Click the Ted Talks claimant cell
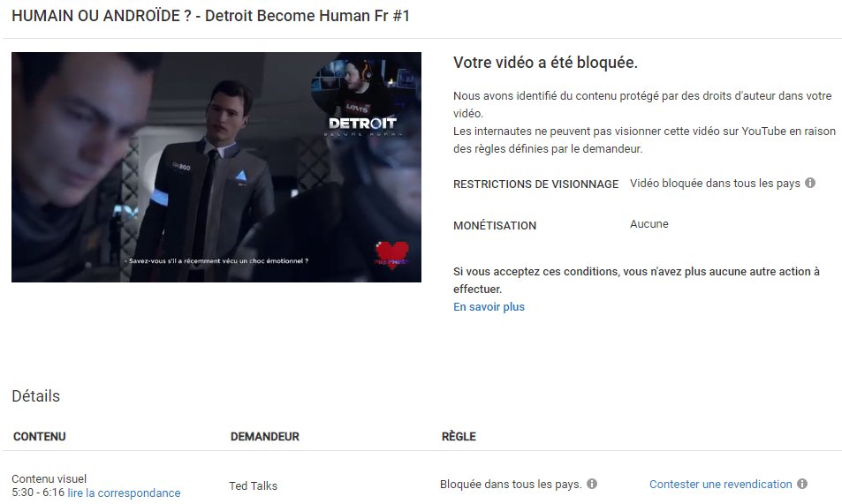This screenshot has width=842, height=504. (253, 485)
